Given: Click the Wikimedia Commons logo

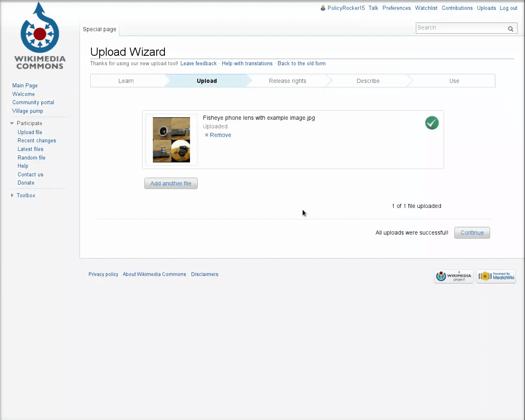Looking at the screenshot, I should click(40, 36).
